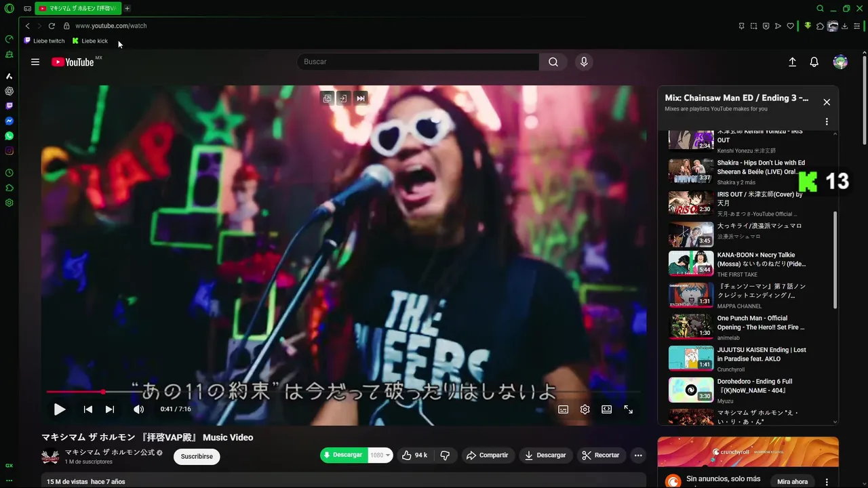Screen dimensions: 868x488
Task: Search tabs with the green magnifier
Action: point(820,9)
